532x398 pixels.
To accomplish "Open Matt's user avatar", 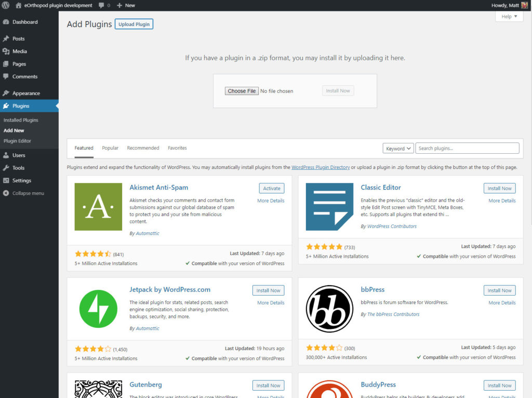I will (x=525, y=5).
